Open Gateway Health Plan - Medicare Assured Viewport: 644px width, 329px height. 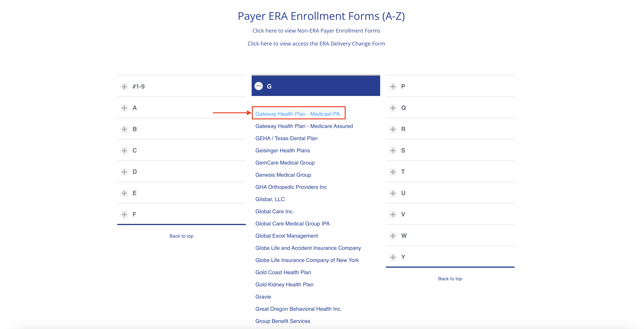[304, 126]
